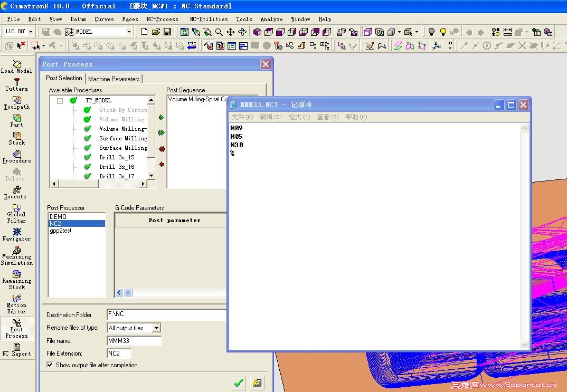Open Notepad 格式(O) menu
Screen dimensions: 567x392
coord(299,117)
